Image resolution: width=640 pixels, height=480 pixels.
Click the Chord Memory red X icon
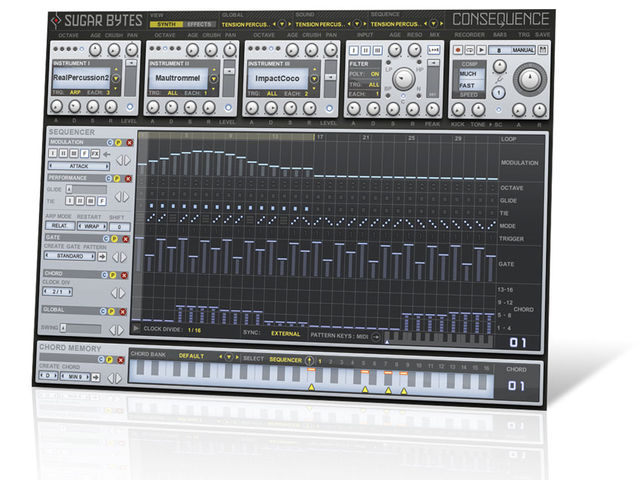[121, 360]
